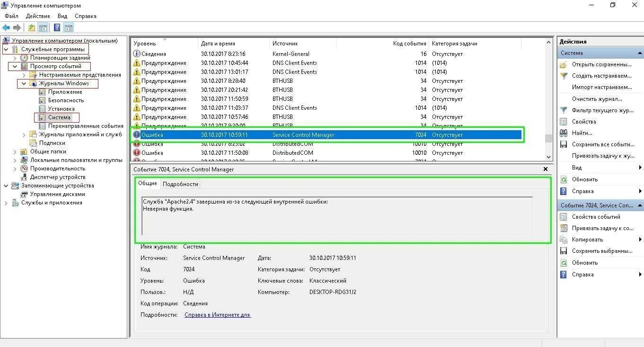Click the Обновить action under event 7024

coord(584,263)
